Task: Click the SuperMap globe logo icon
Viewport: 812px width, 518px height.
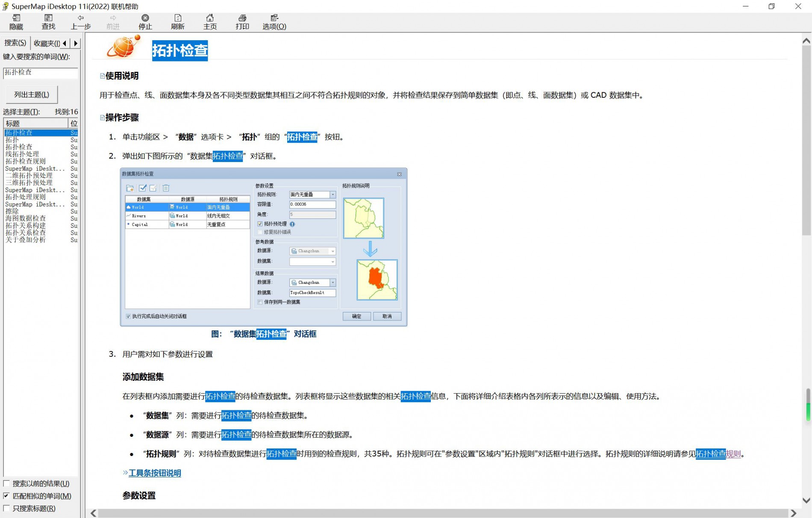Action: [123, 47]
